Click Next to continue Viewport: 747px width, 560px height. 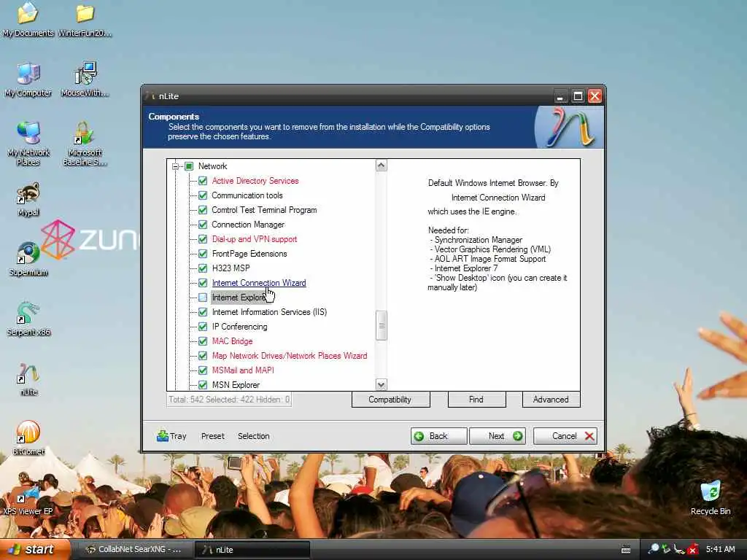click(498, 436)
